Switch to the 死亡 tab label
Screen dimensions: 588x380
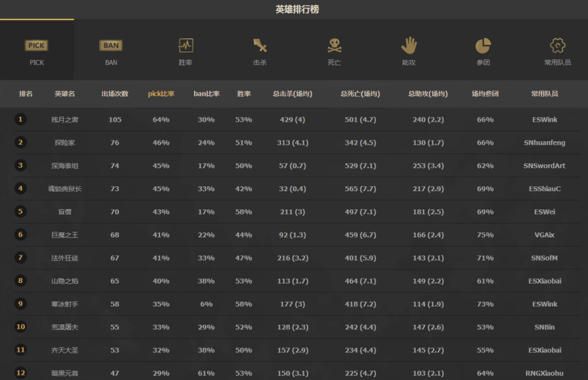pos(334,62)
